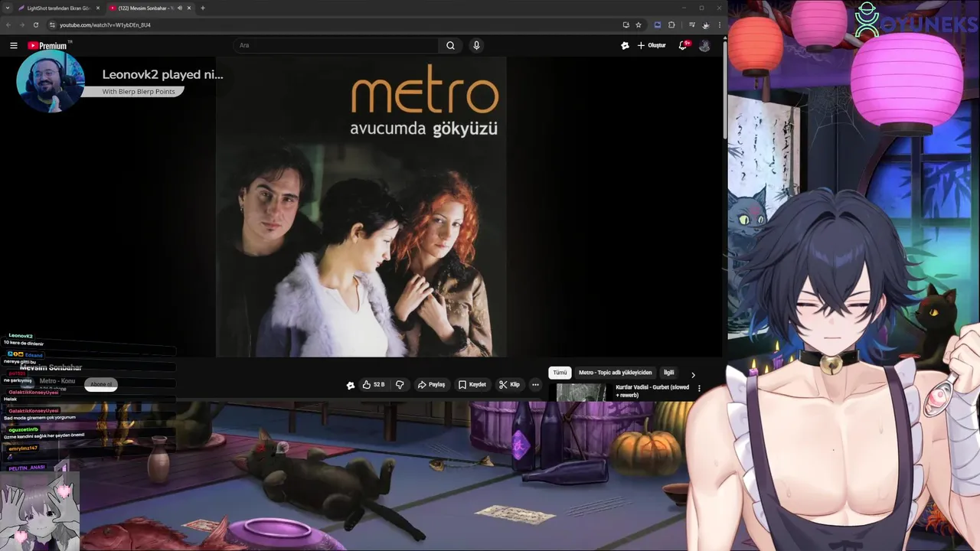980x551 pixels.
Task: Click the sparkle icon beside Oluştur
Action: (x=625, y=45)
